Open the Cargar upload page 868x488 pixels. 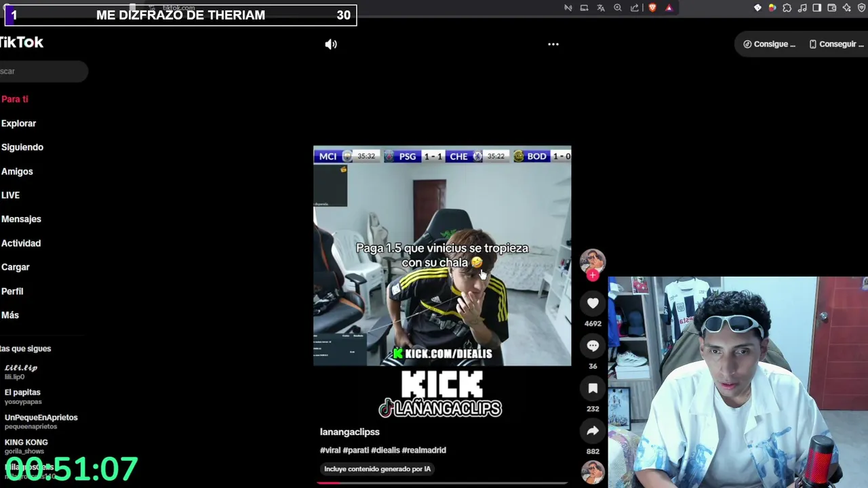coord(16,267)
